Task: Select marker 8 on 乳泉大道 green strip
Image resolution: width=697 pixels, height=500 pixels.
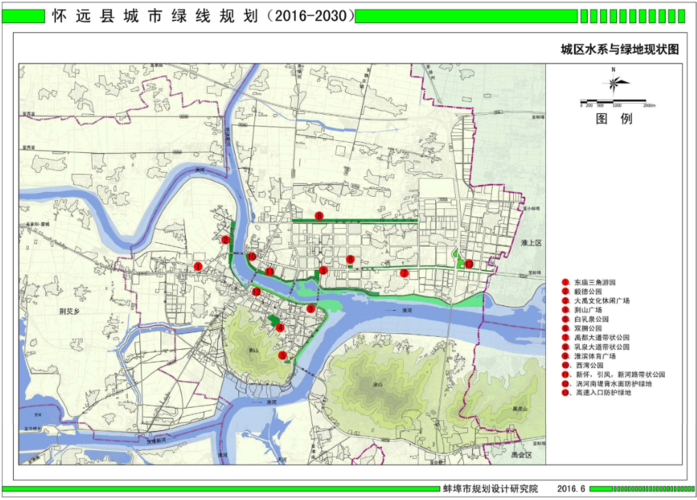Action: point(319,216)
